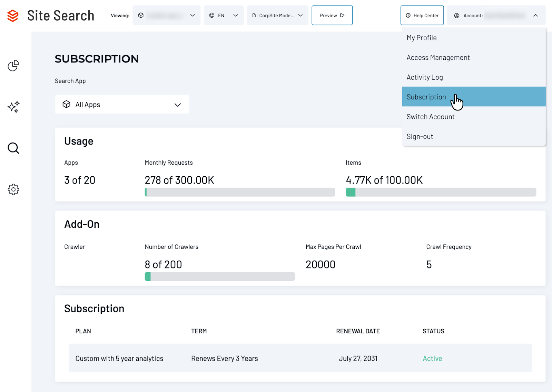Click the Items usage progress bar

coord(441,192)
